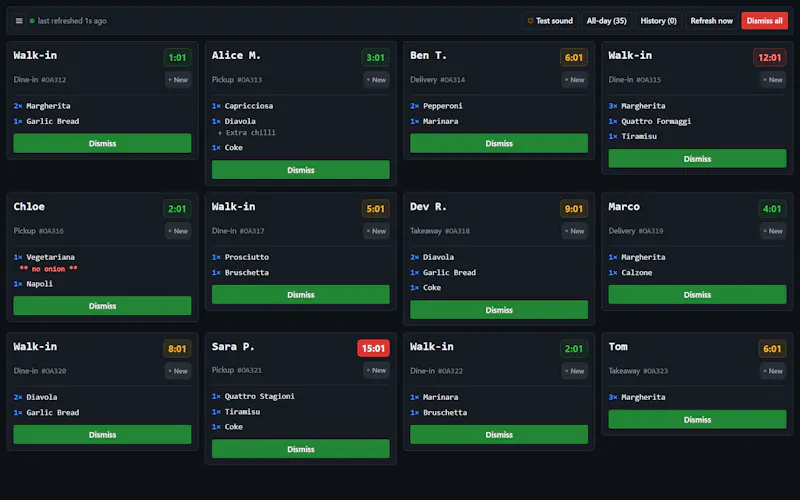The height and width of the screenshot is (500, 800).
Task: Click the '+ Extra chilli' modifier
Action: [x=246, y=133]
